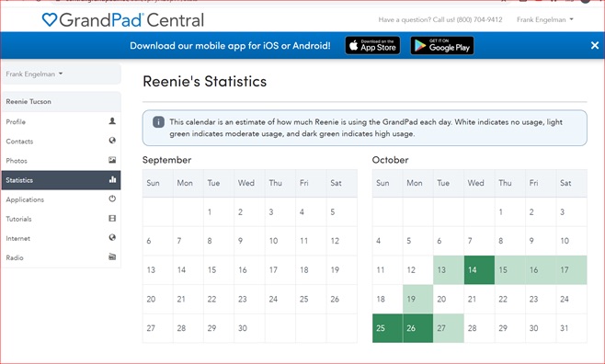Click the Reenie Tucson sidebar heading

click(62, 102)
